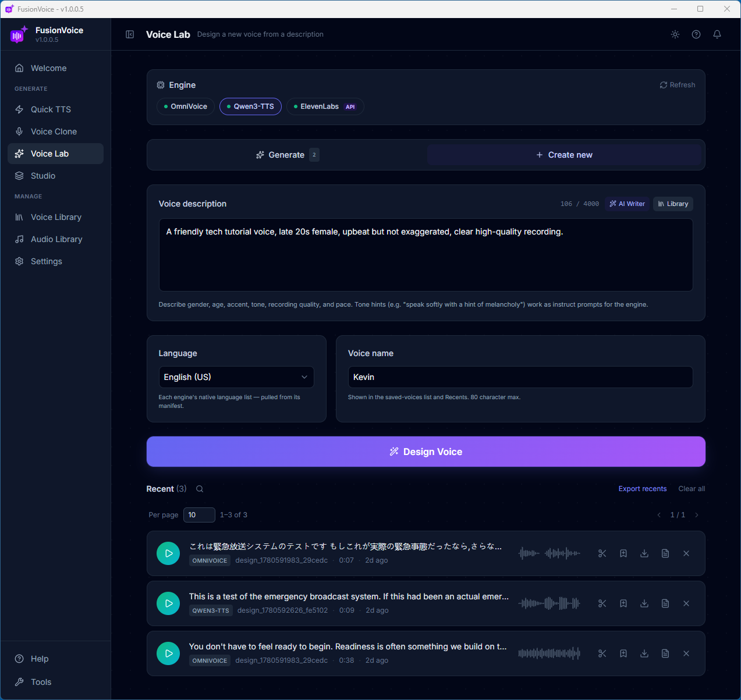This screenshot has width=741, height=700.
Task: Open help question mark icon in header
Action: coord(696,34)
